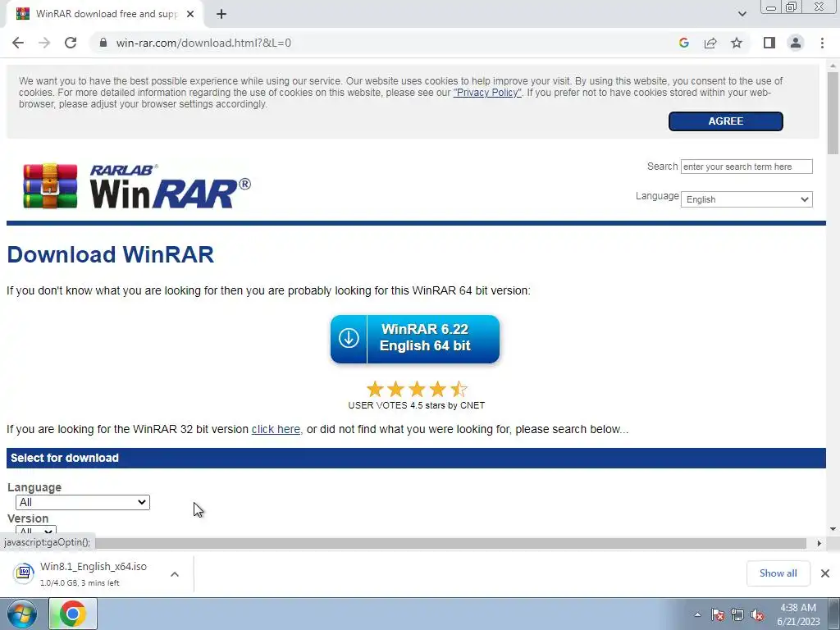
Task: Click the horizontal page scrollbar
Action: point(450,543)
